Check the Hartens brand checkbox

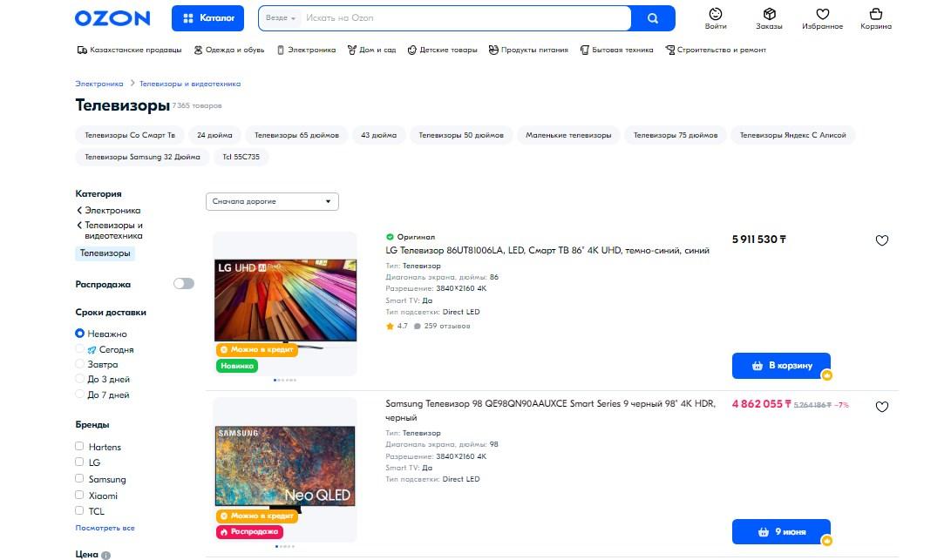click(78, 446)
